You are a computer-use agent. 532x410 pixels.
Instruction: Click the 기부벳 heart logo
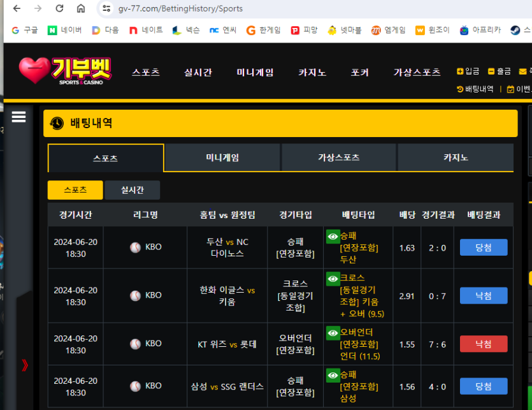[64, 71]
